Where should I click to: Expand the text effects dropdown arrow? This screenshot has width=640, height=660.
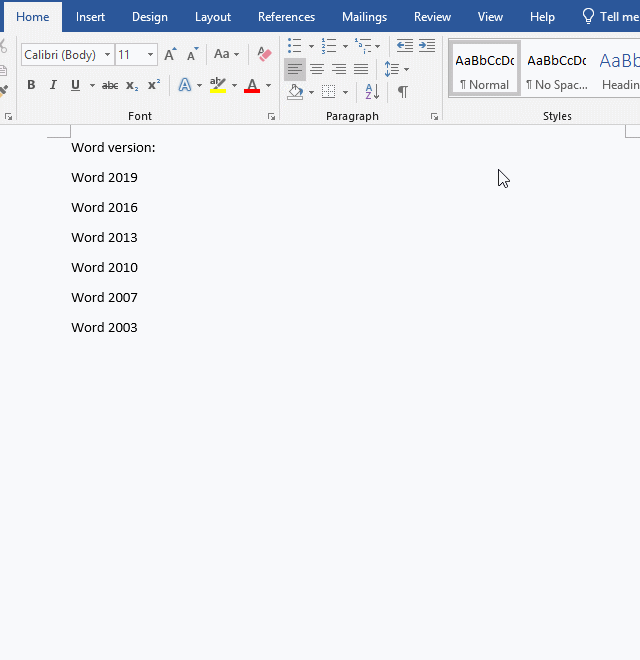(x=199, y=85)
